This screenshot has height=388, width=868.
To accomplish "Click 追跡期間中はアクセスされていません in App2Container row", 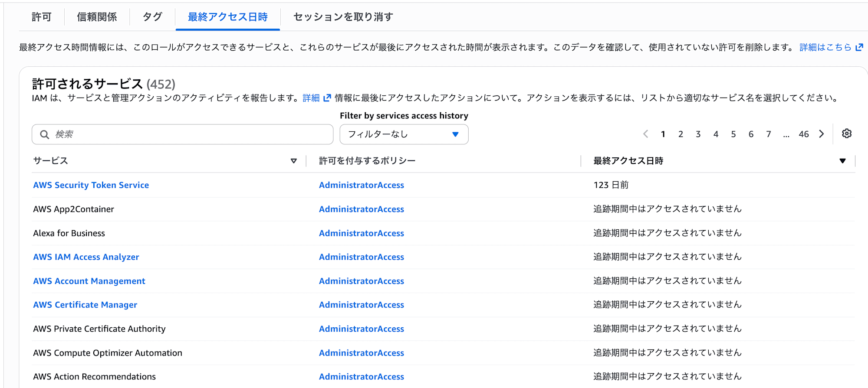I will [x=667, y=209].
